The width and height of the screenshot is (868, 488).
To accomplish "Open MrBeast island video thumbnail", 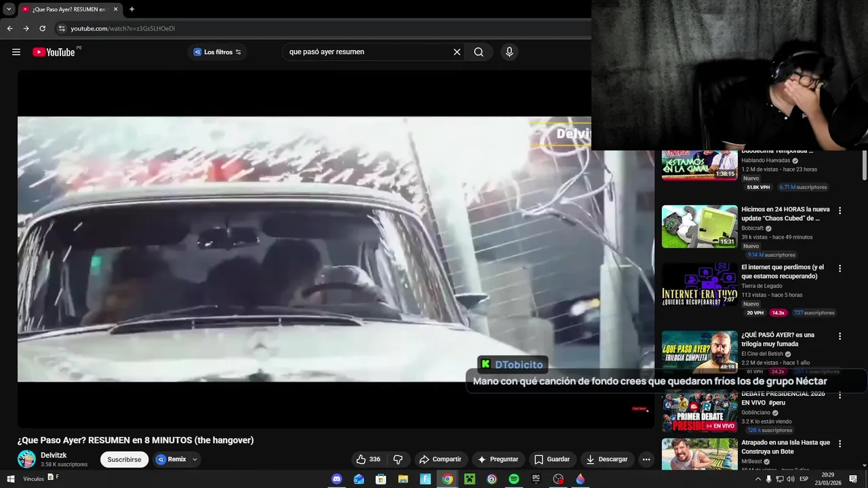I will pyautogui.click(x=699, y=454).
